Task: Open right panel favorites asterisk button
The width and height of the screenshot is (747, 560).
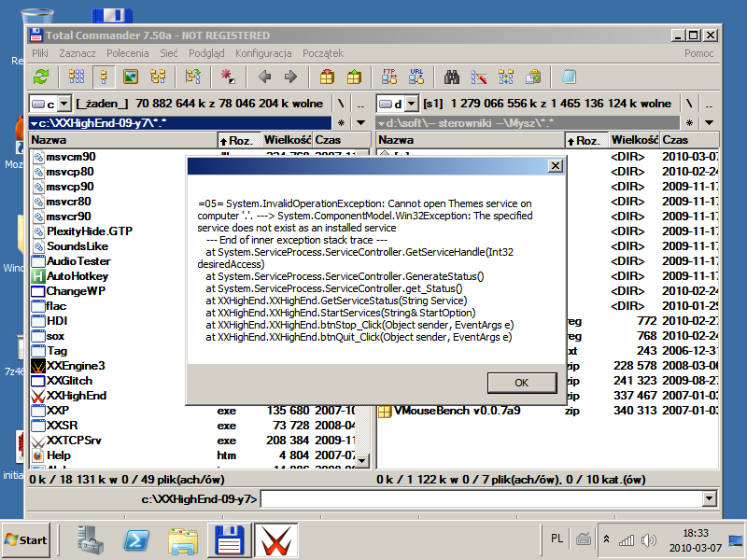Action: point(689,123)
